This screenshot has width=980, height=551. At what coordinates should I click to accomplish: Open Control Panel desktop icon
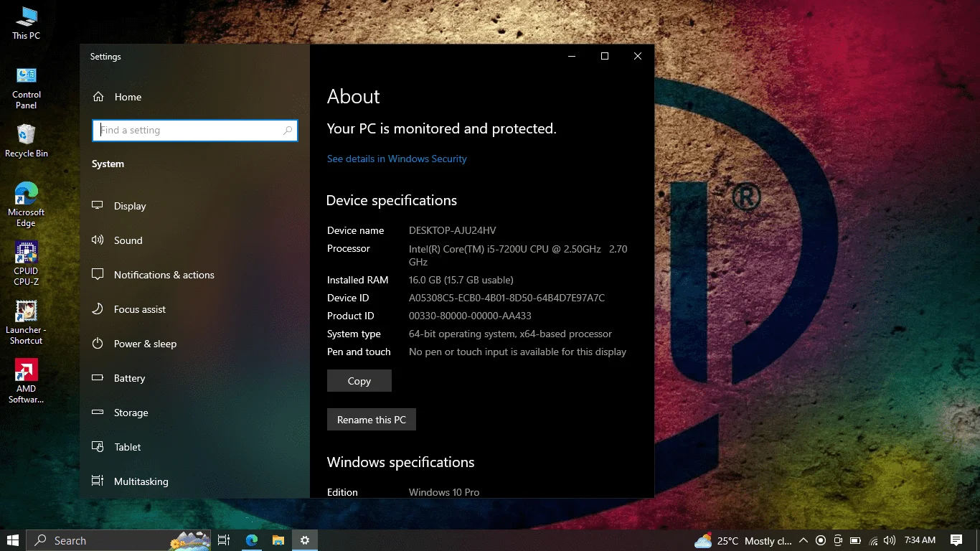[x=26, y=88]
